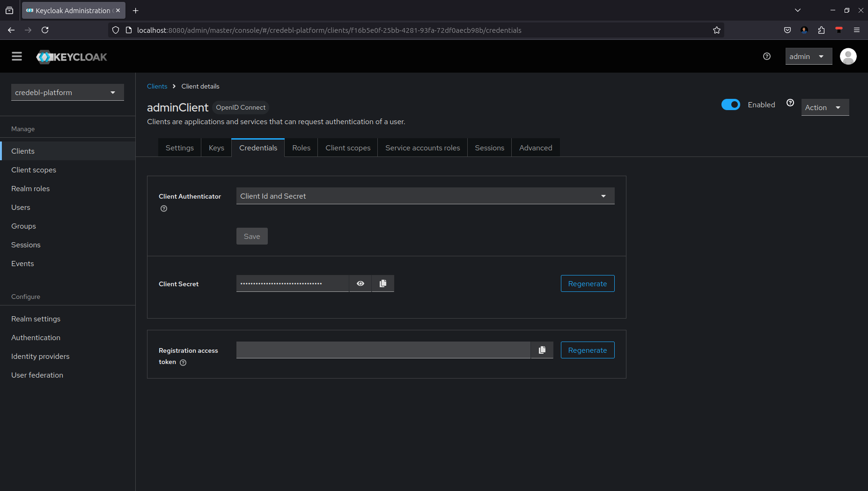Expand the credebl-platform realm selector

[67, 92]
